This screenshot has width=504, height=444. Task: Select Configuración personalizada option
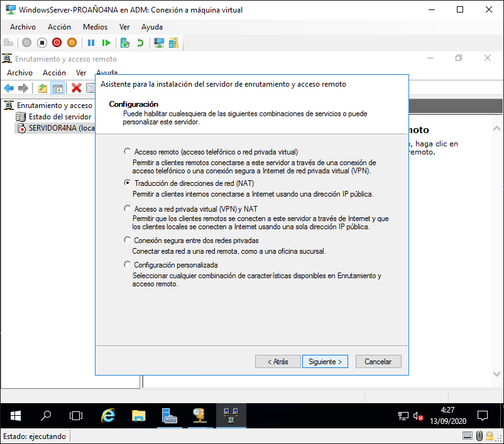tap(128, 264)
